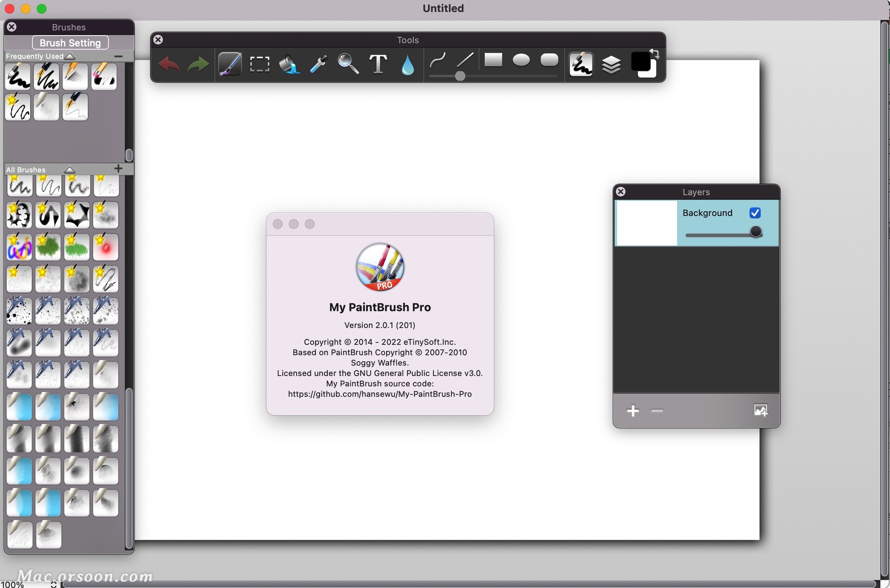
Task: Select the Paintbrush tool
Action: 230,64
